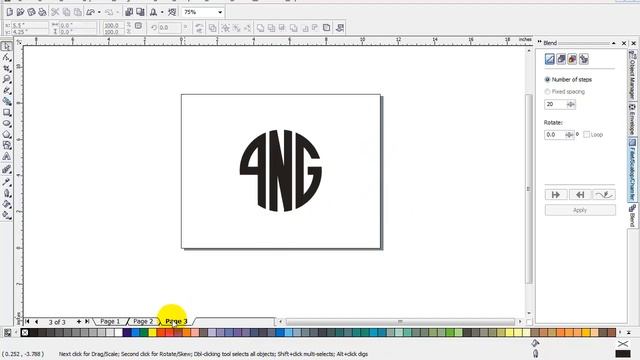Select the Interactive Blend tool in toolbox

tap(7, 169)
